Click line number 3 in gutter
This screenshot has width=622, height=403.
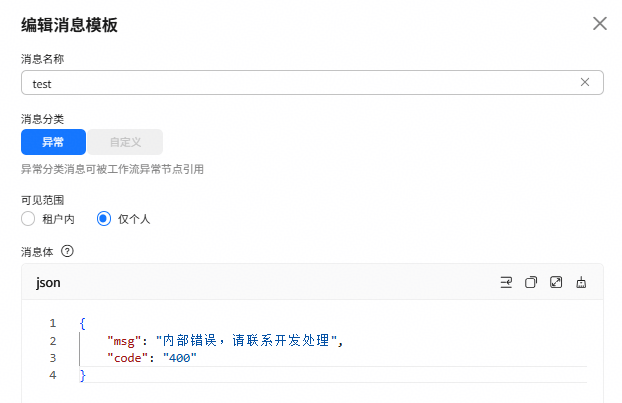coord(53,358)
